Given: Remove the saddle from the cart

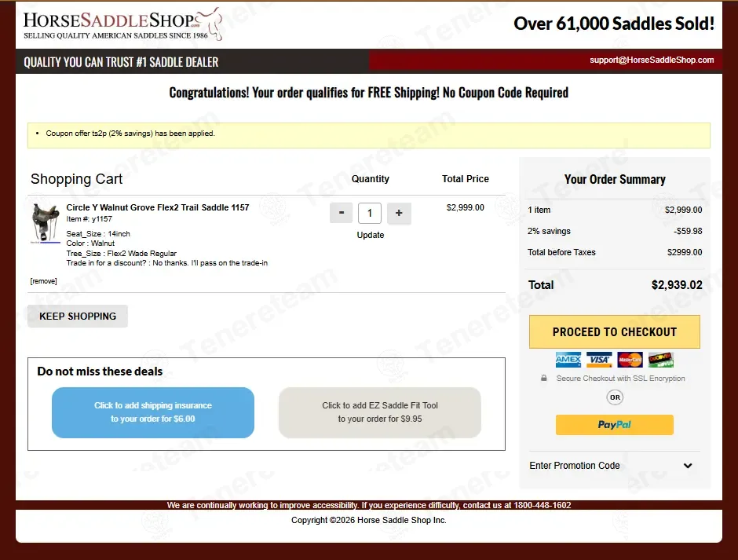Looking at the screenshot, I should [44, 281].
